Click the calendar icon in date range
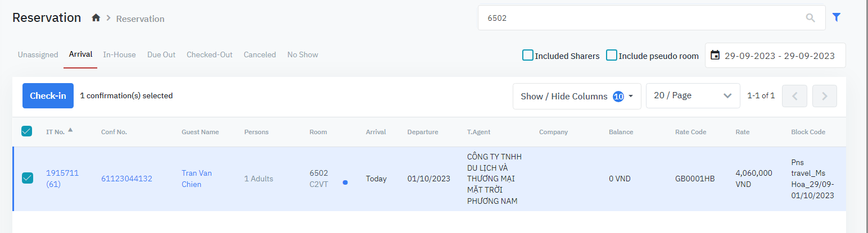868x233 pixels. (x=715, y=55)
